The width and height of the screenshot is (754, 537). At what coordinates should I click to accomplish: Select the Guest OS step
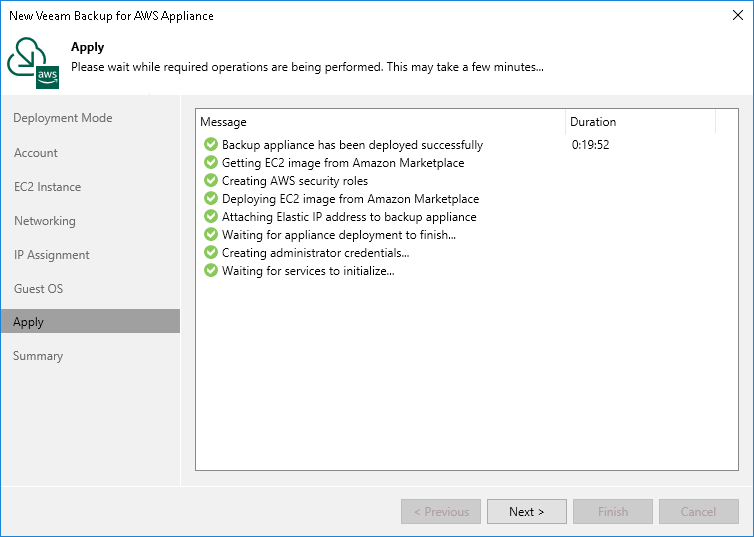point(38,289)
